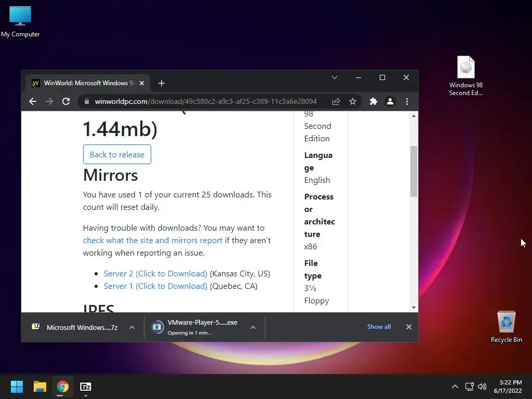Click the 7-Zip taskbar icon

[86, 387]
